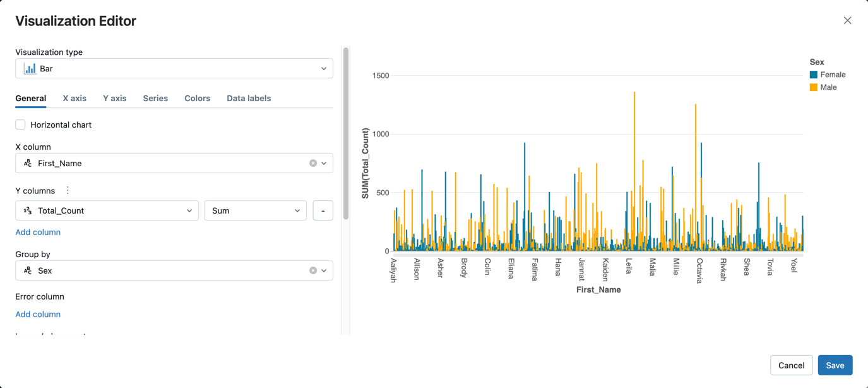Expand the Sum aggregation dropdown
The image size is (868, 388).
(255, 210)
